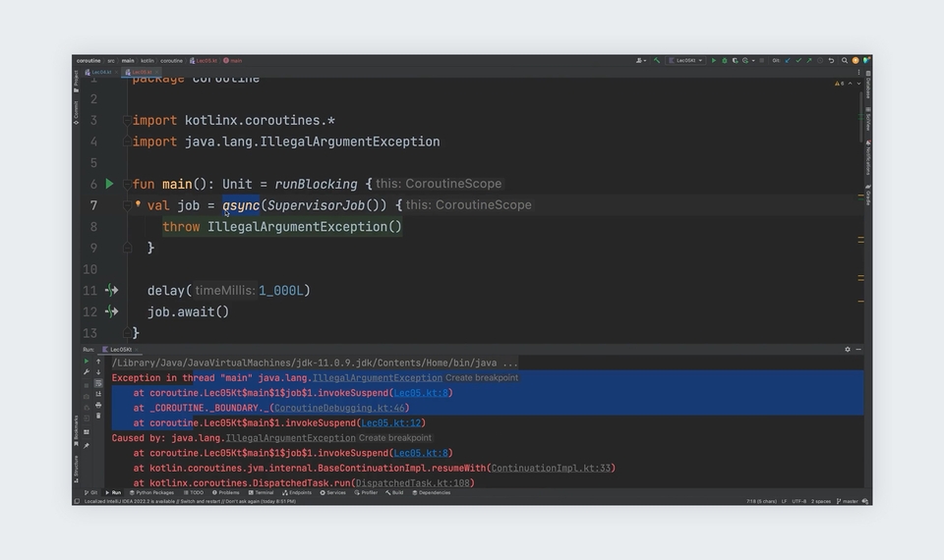This screenshot has width=944, height=560.
Task: Open the Git tool window tab
Action: click(x=90, y=492)
